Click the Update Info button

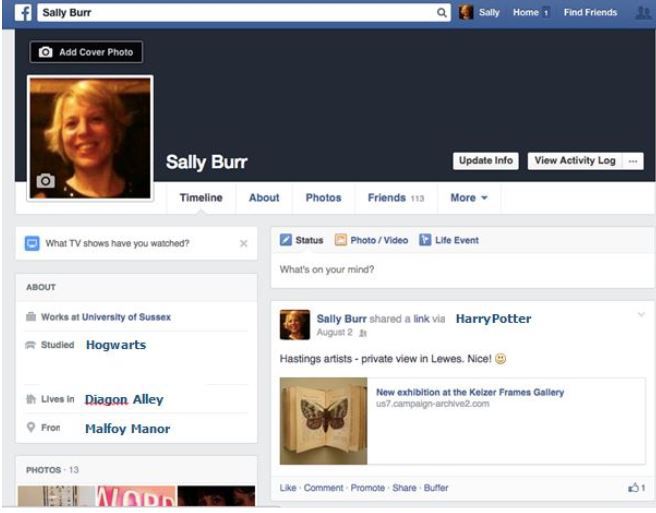tap(486, 161)
